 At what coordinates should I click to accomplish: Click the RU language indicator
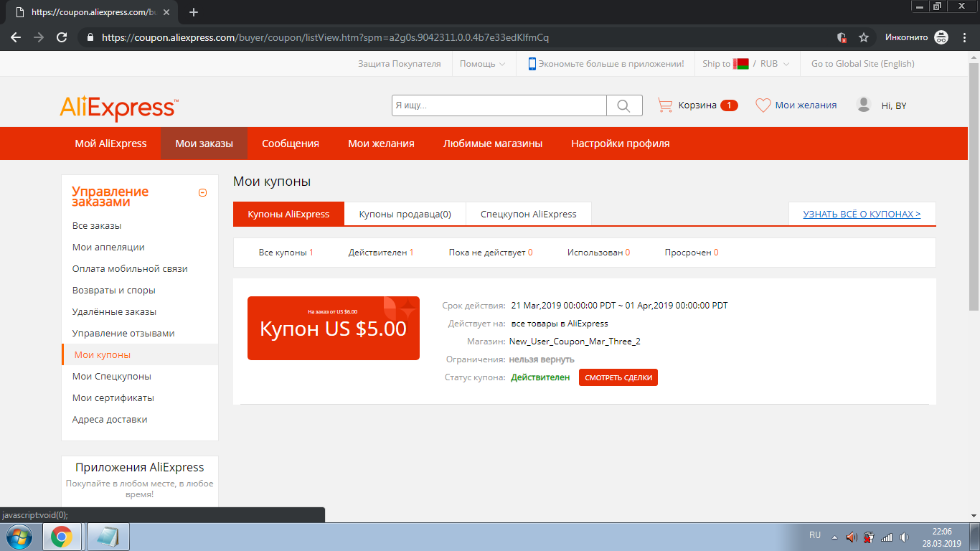(x=815, y=535)
